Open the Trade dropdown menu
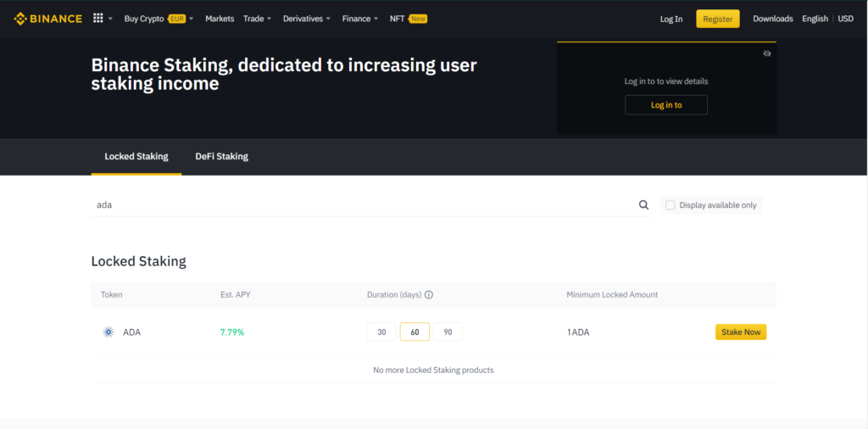The width and height of the screenshot is (868, 429). [258, 19]
